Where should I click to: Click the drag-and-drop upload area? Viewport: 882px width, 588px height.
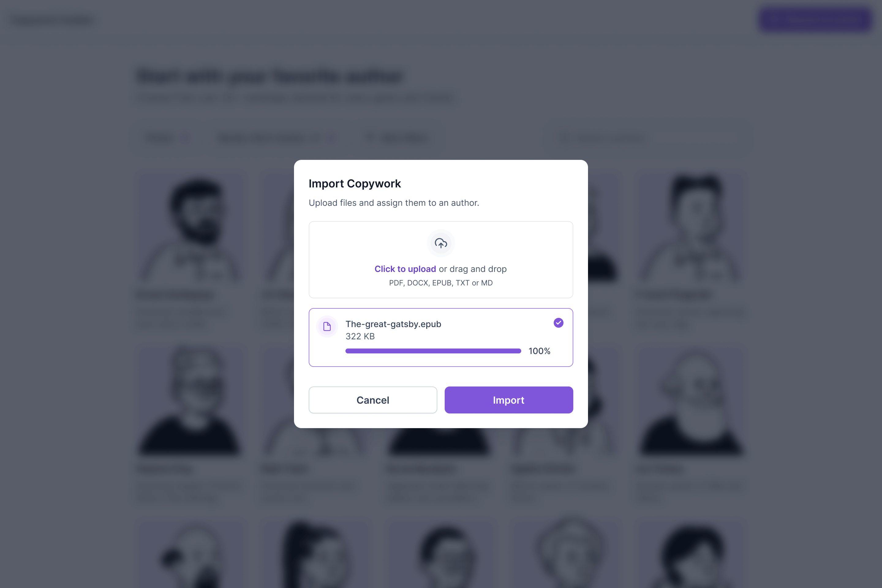(x=441, y=260)
